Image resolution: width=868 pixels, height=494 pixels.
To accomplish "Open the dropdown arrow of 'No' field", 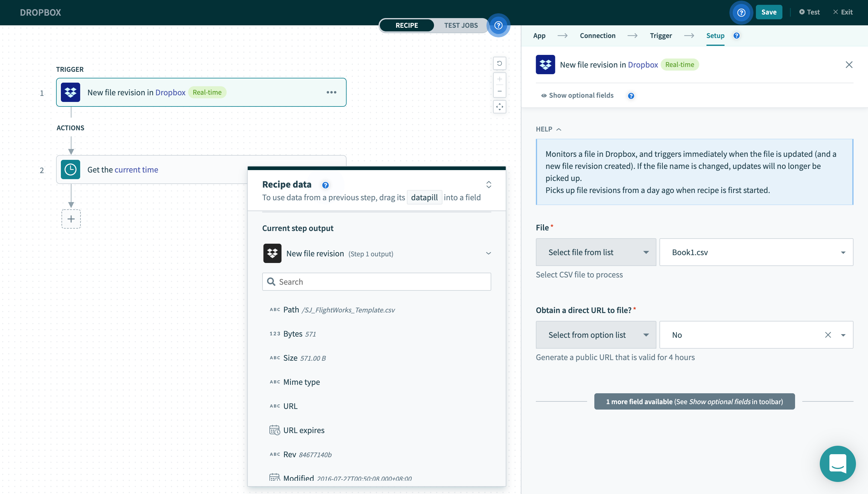I will [843, 335].
